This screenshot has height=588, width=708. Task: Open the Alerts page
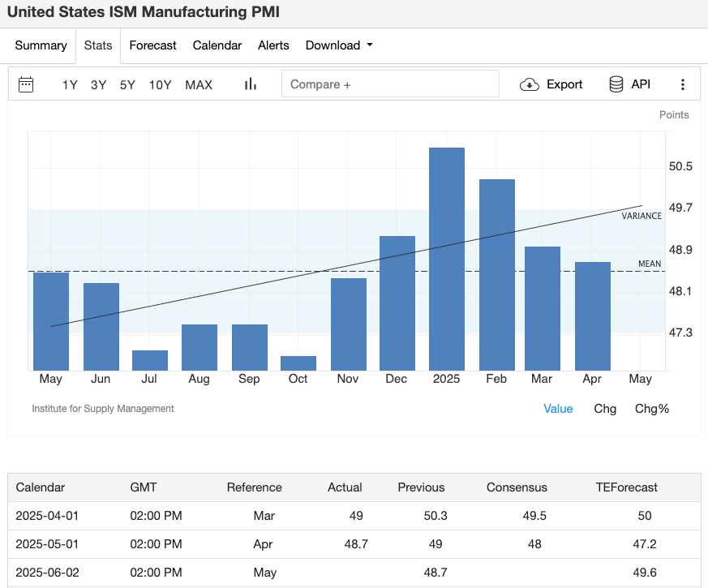click(x=273, y=45)
